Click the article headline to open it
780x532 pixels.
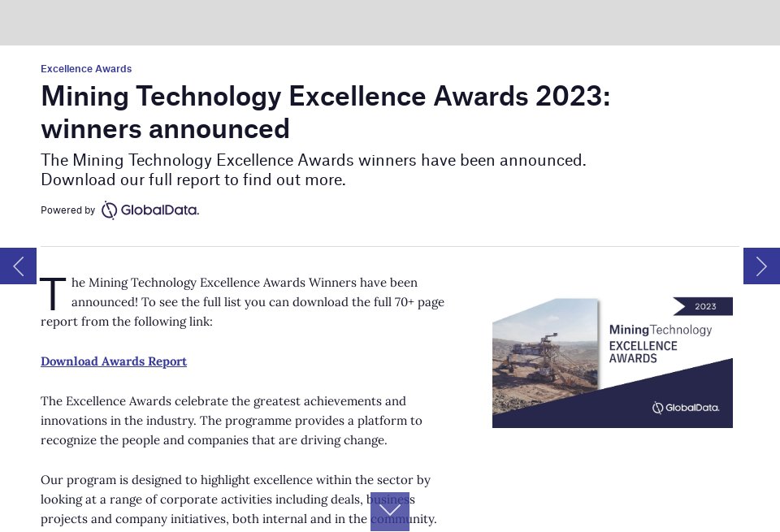coord(325,112)
